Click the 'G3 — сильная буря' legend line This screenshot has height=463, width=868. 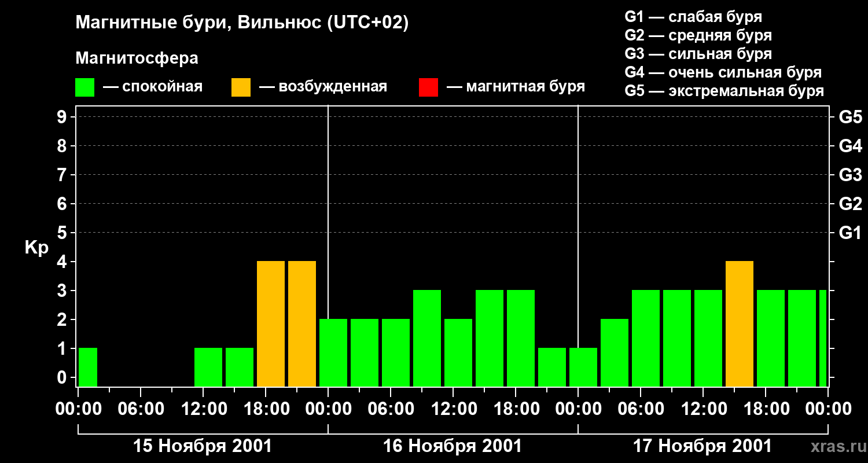pos(698,54)
